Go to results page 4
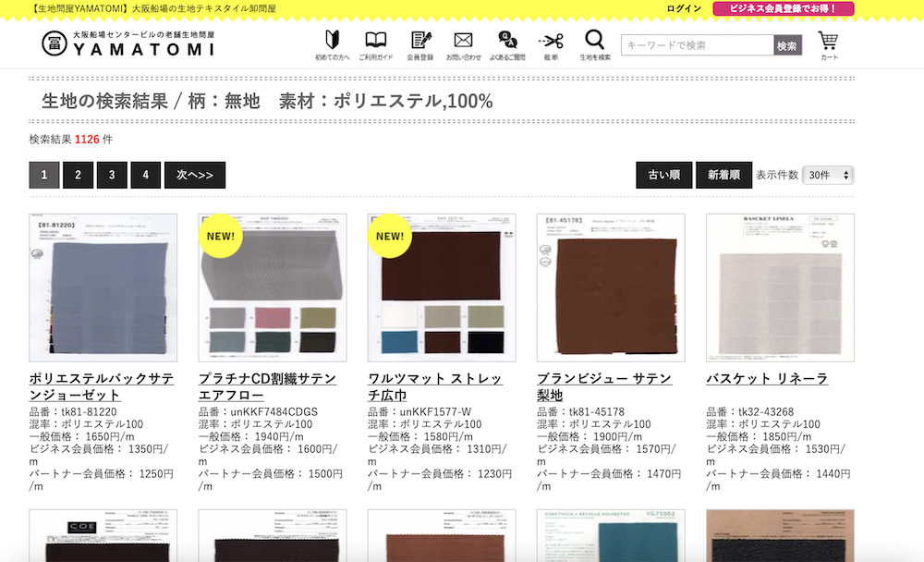This screenshot has width=924, height=562. pos(145,175)
